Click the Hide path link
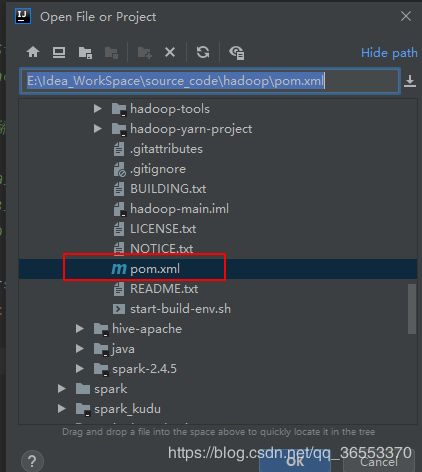 [389, 53]
